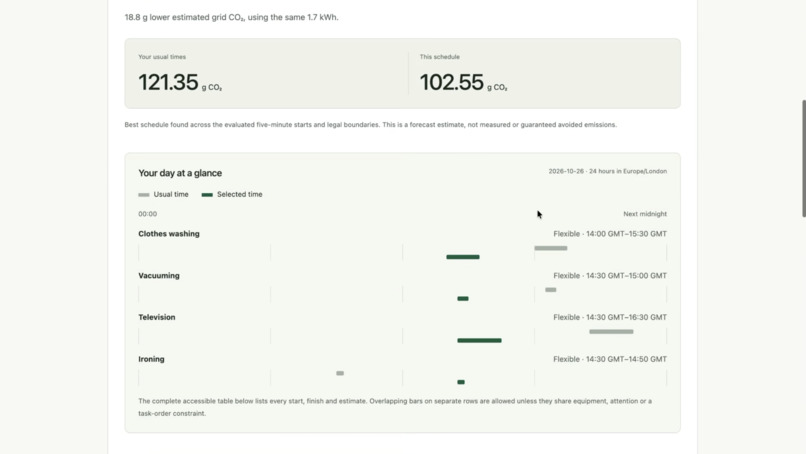Image resolution: width=806 pixels, height=454 pixels.
Task: Click 'Flexible · 14:30 GMT–14:50 GMT' text
Action: pos(610,359)
